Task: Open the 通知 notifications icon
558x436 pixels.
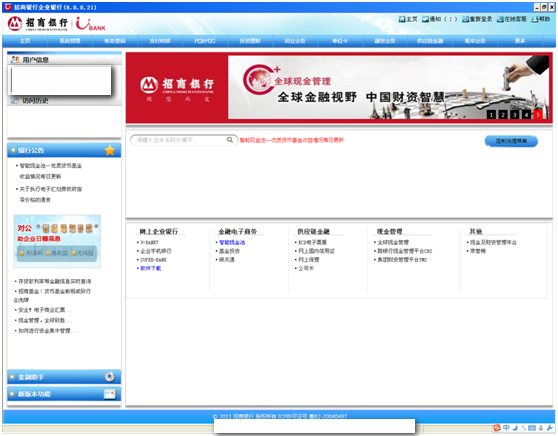Action: 426,19
